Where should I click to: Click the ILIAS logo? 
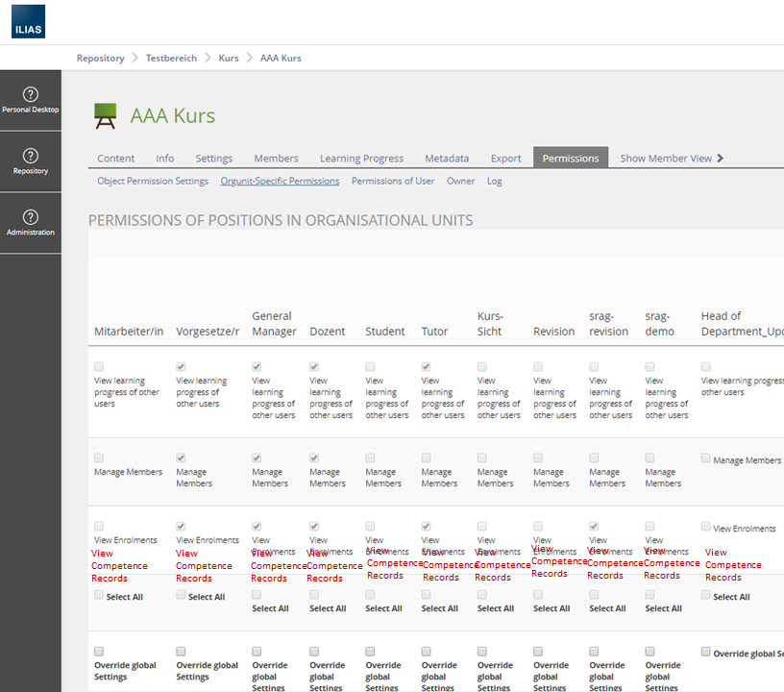point(28,21)
